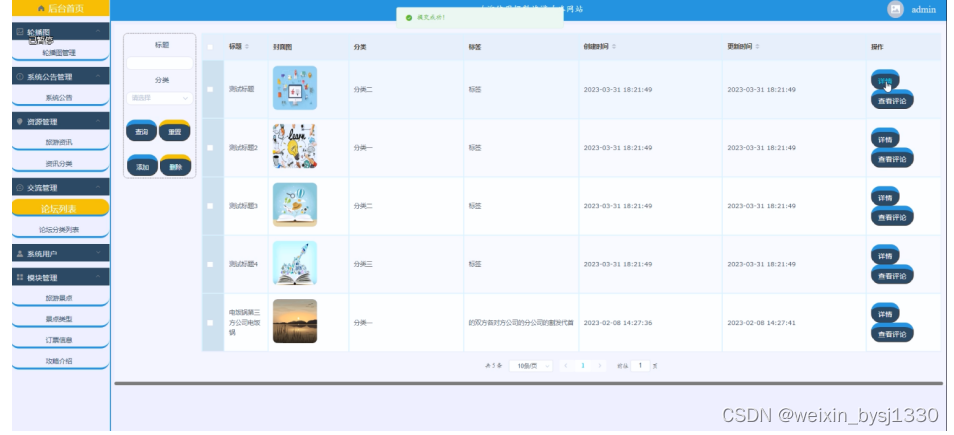Sort by the 标题 column sort icon
This screenshot has width=954, height=435.
point(246,47)
